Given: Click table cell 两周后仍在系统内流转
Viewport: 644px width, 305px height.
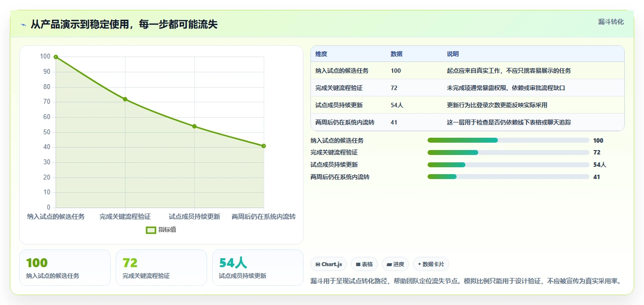Looking at the screenshot, I should 345,122.
